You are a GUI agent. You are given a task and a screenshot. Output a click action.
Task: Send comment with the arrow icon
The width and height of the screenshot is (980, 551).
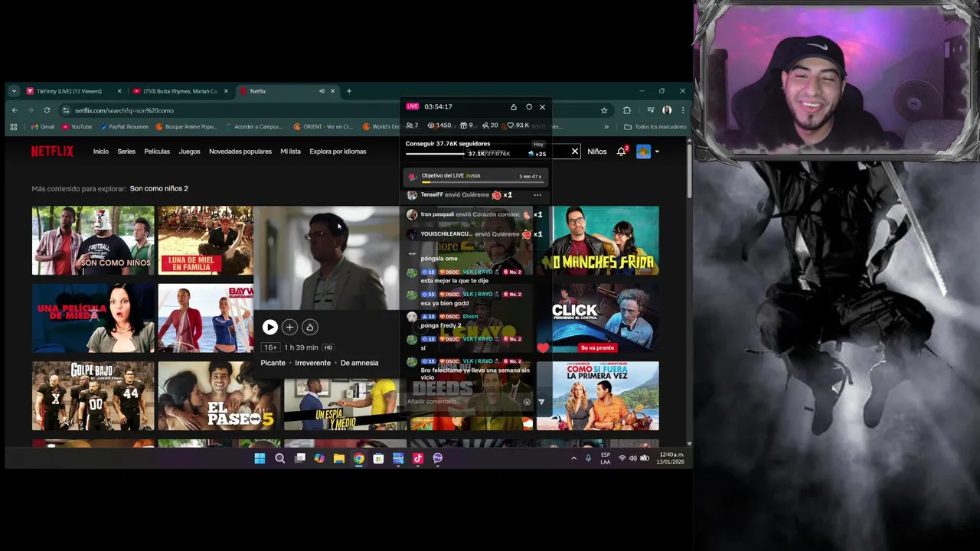(x=541, y=402)
